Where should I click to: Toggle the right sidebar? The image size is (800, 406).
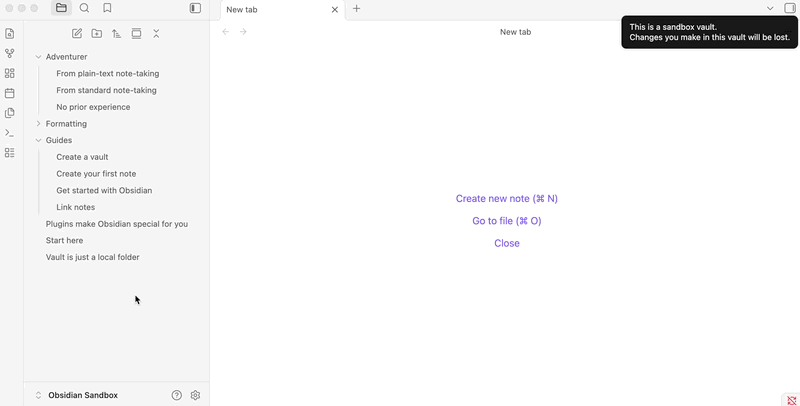tap(790, 8)
